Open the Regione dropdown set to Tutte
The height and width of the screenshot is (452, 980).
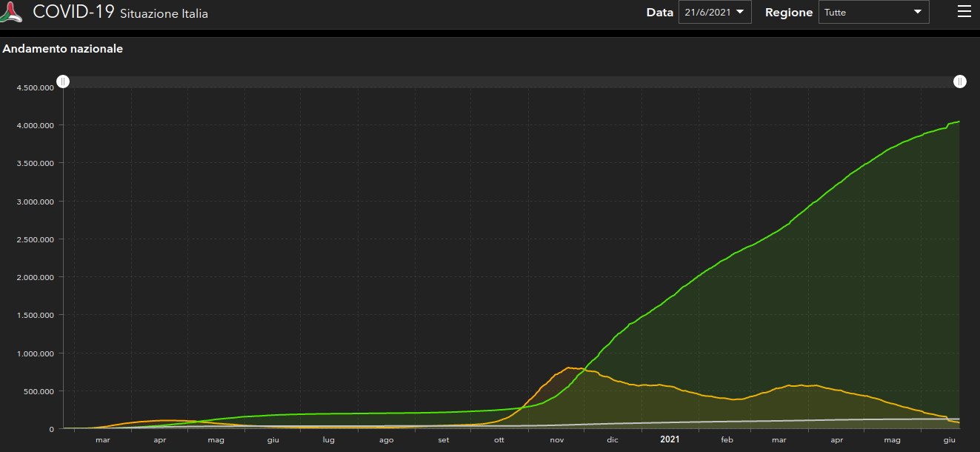click(873, 12)
